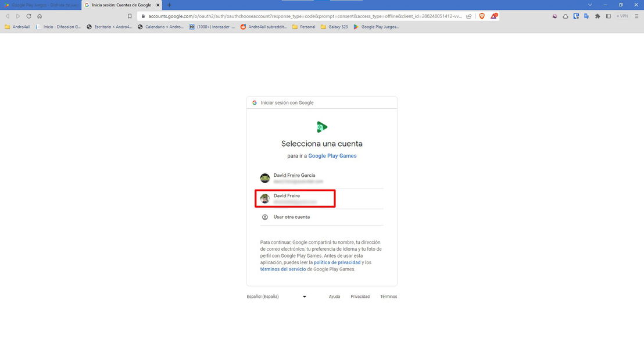This screenshot has height=349, width=644.
Task: Select the Inicia sesión: Cuentas de Google tab
Action: (121, 5)
